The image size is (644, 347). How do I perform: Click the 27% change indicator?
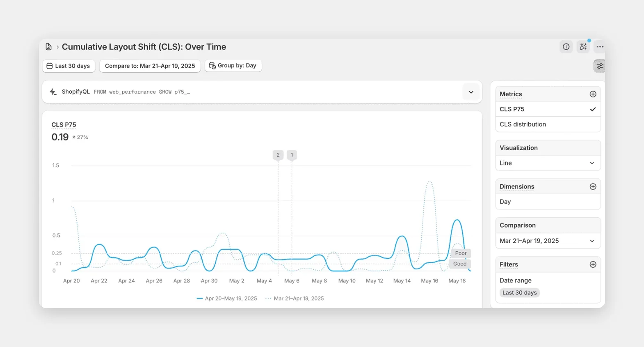click(80, 138)
